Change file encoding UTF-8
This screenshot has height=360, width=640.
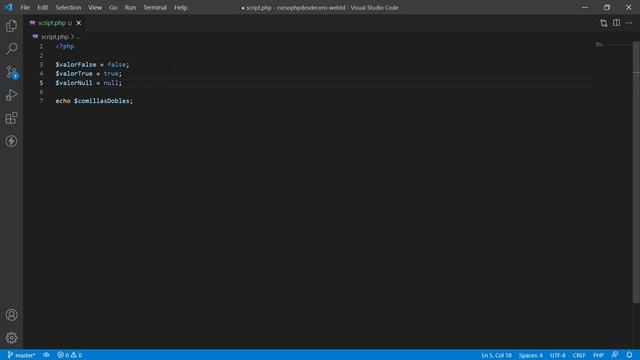558,356
